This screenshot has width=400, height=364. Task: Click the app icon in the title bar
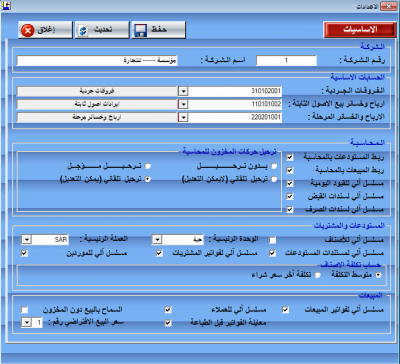point(6,5)
